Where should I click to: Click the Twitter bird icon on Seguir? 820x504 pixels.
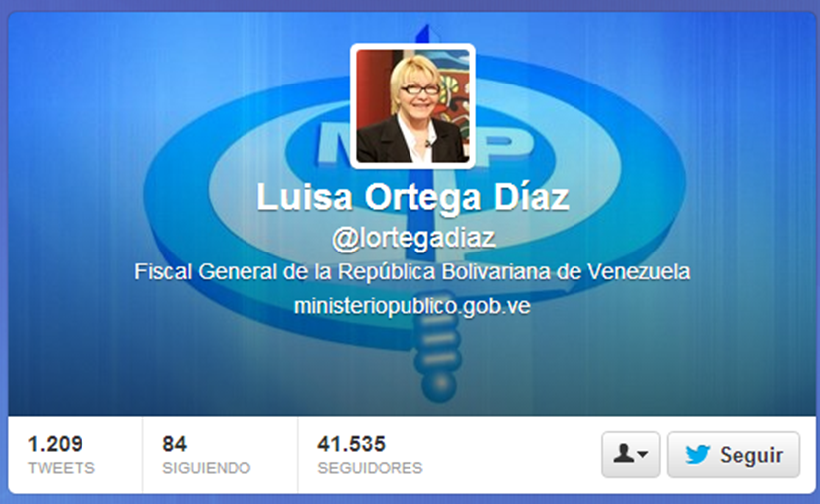tap(698, 455)
